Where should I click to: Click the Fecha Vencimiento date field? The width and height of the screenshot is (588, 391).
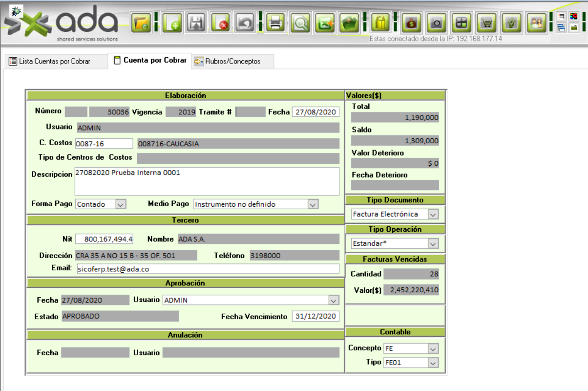[x=315, y=316]
